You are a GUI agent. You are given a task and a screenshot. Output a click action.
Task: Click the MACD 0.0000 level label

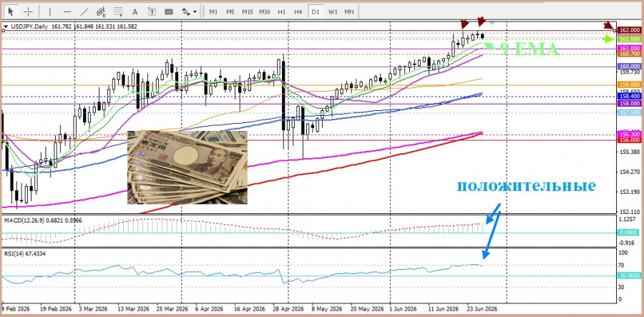coord(629,233)
